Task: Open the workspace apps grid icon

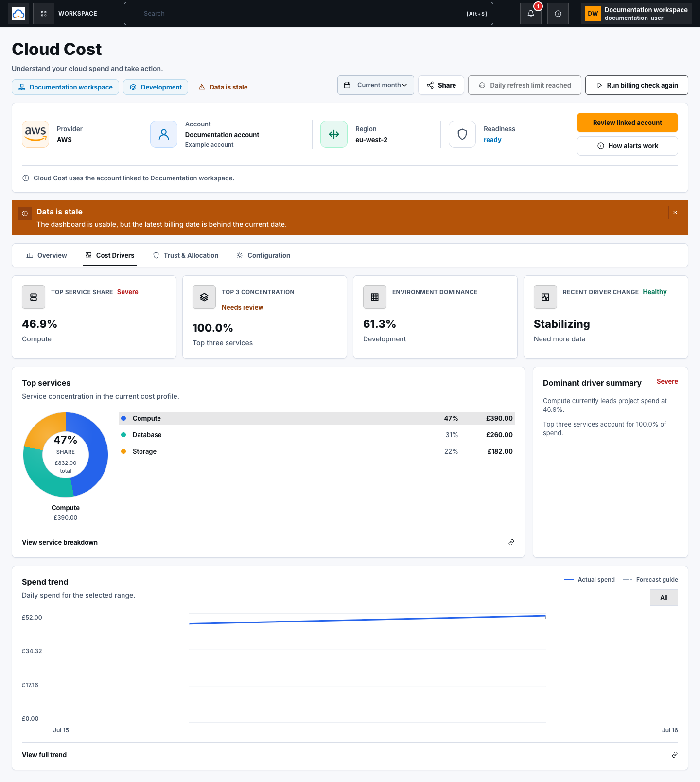Action: tap(44, 14)
